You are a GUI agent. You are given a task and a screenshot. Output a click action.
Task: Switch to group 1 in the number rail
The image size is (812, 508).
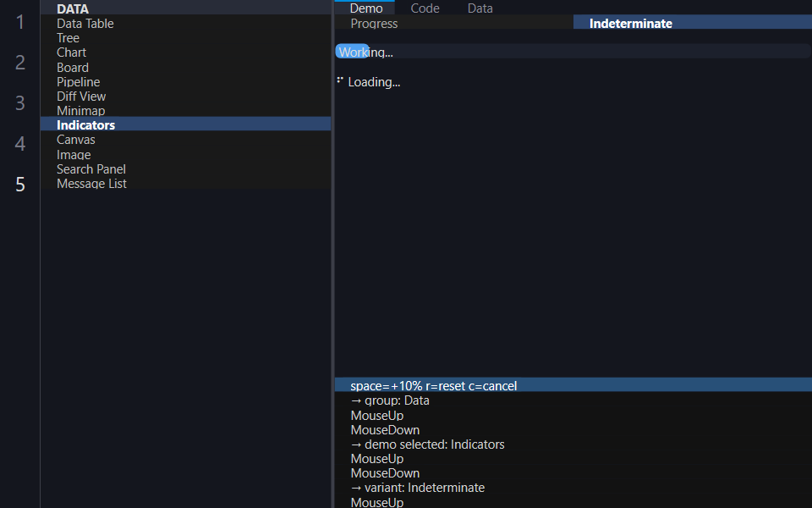20,22
